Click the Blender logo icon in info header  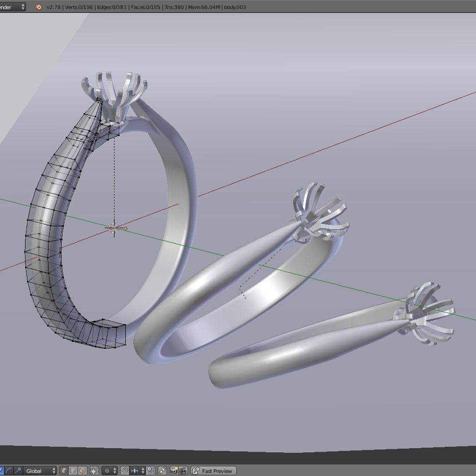pyautogui.click(x=38, y=7)
